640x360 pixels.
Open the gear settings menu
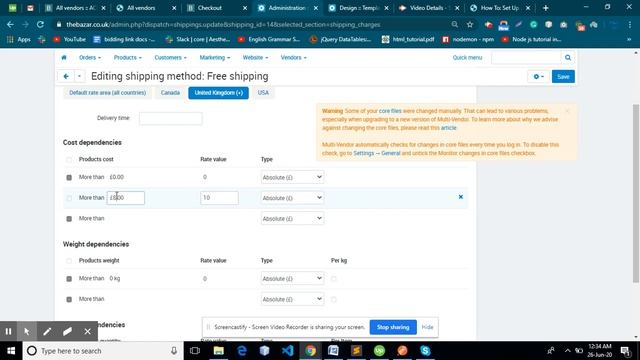point(538,76)
